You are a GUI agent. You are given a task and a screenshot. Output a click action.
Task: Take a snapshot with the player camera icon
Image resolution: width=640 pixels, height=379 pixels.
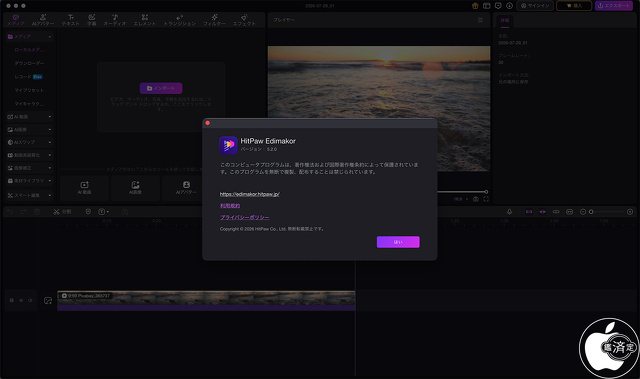(476, 199)
